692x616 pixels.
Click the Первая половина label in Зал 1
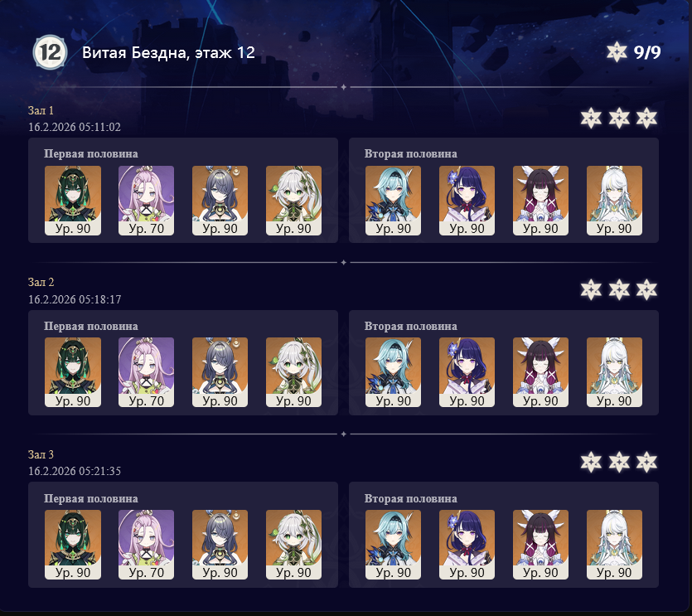[91, 153]
